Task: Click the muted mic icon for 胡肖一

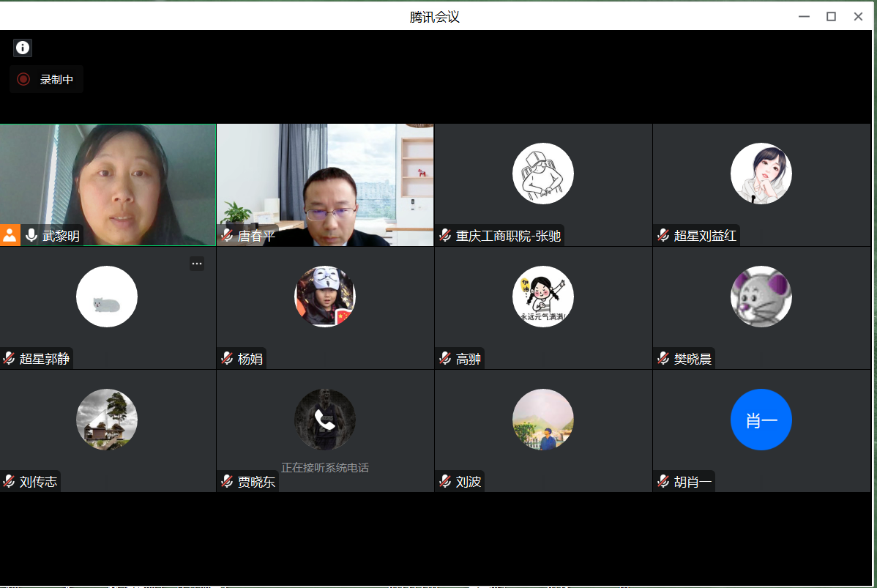Action: click(663, 482)
